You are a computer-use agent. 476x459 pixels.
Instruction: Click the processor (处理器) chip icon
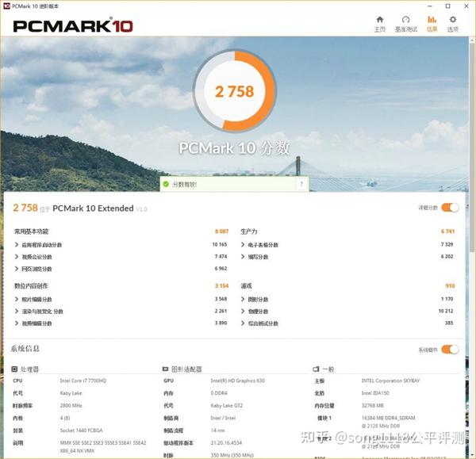[x=14, y=369]
